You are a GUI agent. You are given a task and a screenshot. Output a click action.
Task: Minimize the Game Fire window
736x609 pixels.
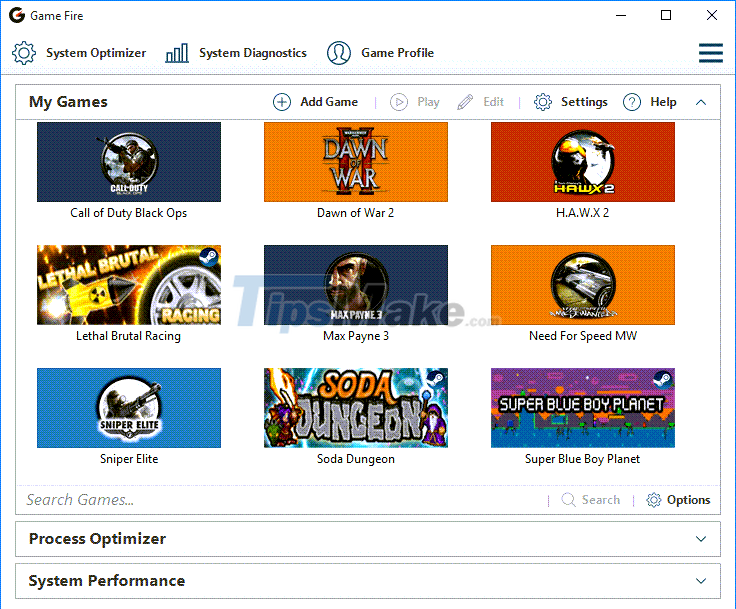click(x=621, y=15)
